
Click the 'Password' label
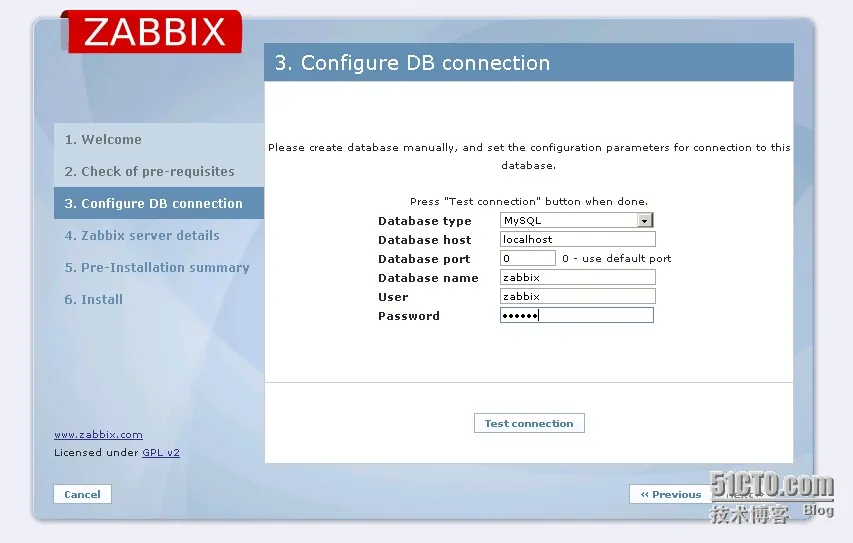[409, 316]
